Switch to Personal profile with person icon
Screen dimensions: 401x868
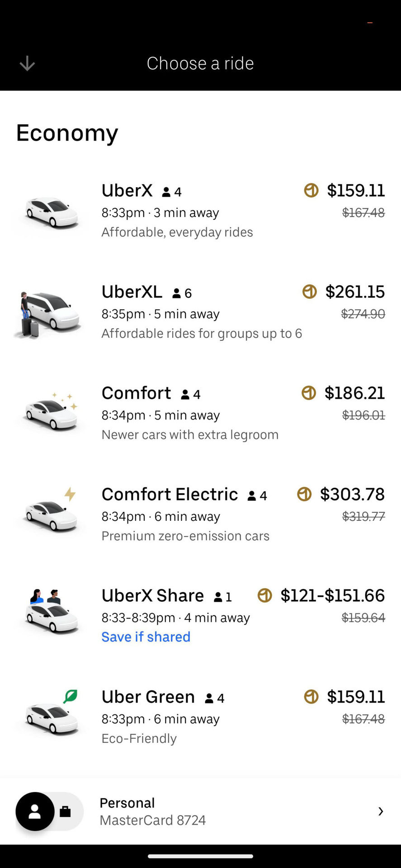(35, 811)
